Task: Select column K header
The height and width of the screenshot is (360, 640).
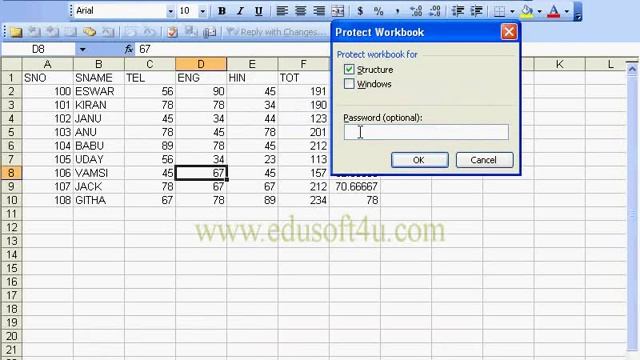Action: [559, 64]
